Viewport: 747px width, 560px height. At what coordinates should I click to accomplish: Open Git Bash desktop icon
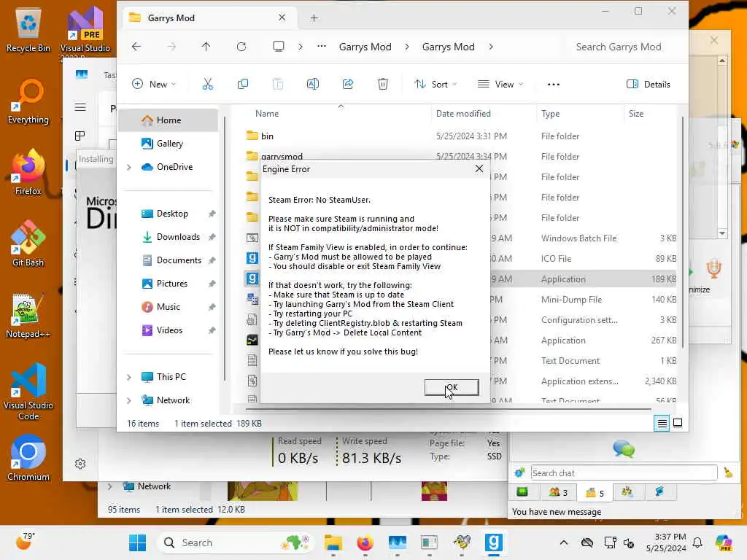click(x=28, y=244)
